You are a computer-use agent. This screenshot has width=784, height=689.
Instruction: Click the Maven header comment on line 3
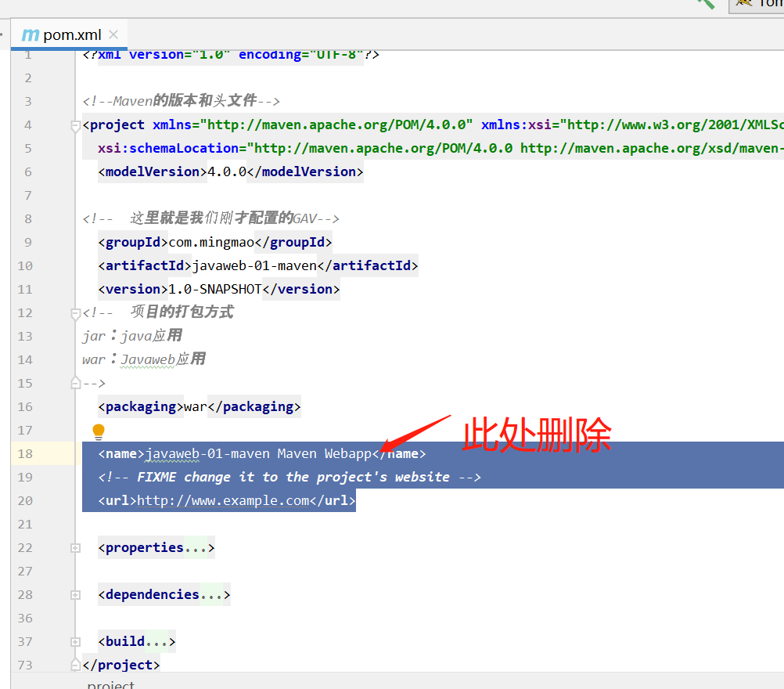[x=181, y=101]
